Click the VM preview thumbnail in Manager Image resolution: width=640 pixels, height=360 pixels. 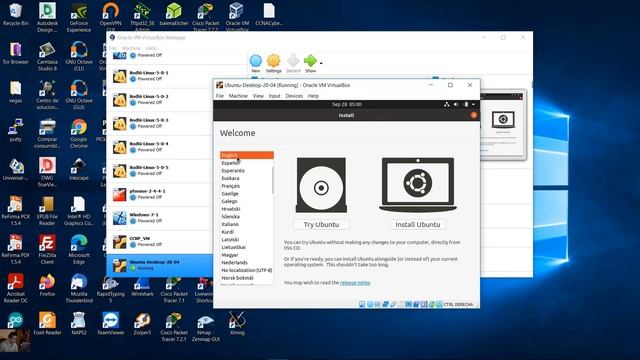pos(503,124)
